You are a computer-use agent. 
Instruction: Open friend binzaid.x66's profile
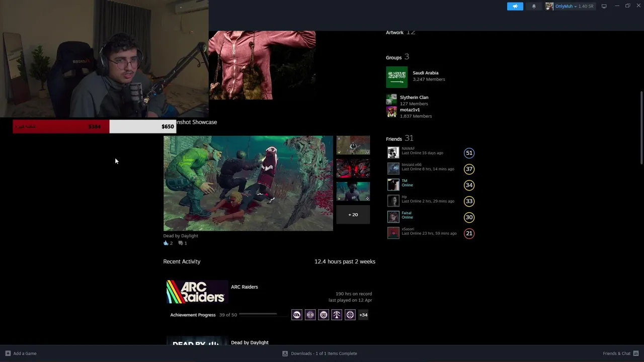tap(412, 164)
